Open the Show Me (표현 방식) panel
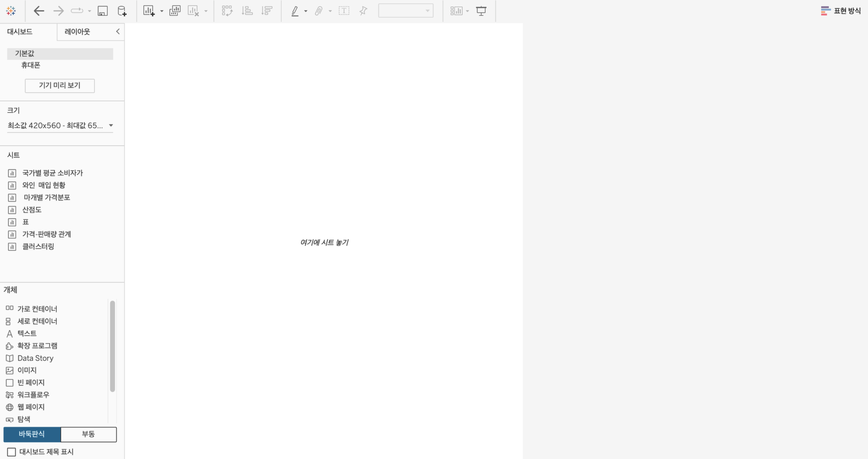Screen dimensions: 868x459 click(841, 11)
